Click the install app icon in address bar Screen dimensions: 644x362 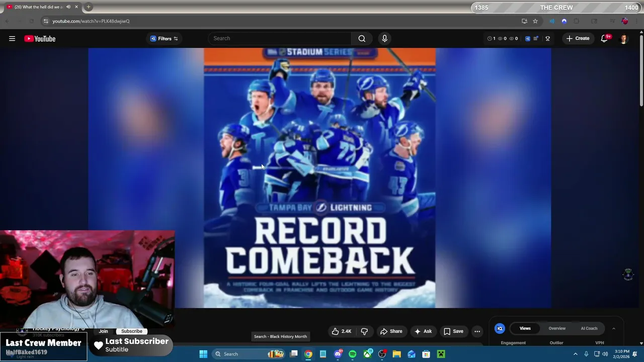[524, 21]
